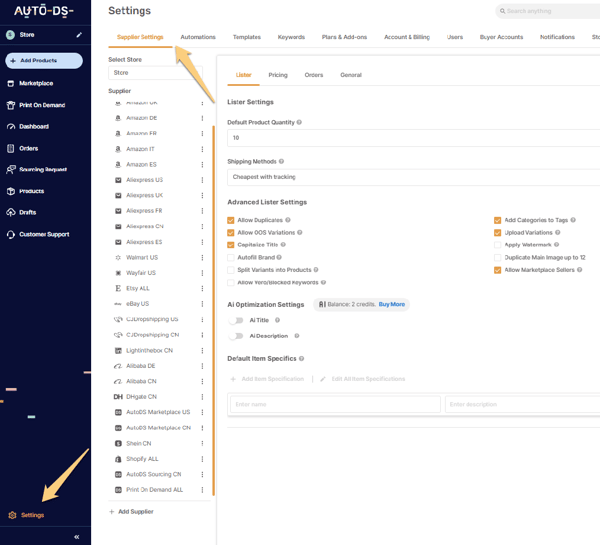The width and height of the screenshot is (600, 545).
Task: Click Add Item Specification
Action: [x=267, y=379]
